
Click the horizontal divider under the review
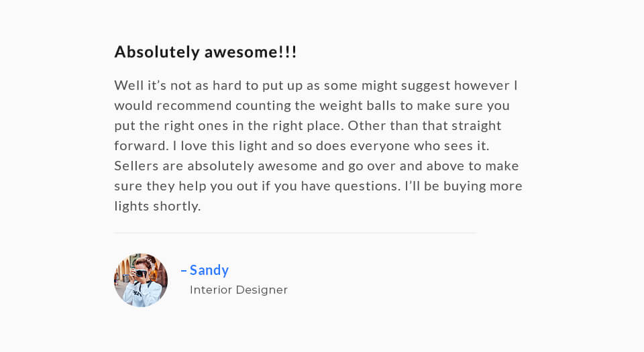tap(295, 233)
